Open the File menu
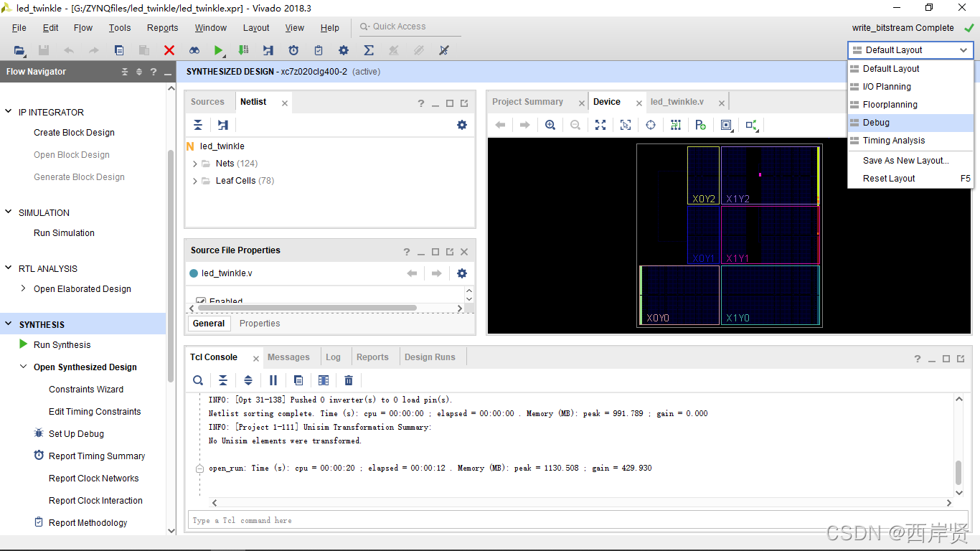This screenshot has width=980, height=551. [19, 28]
